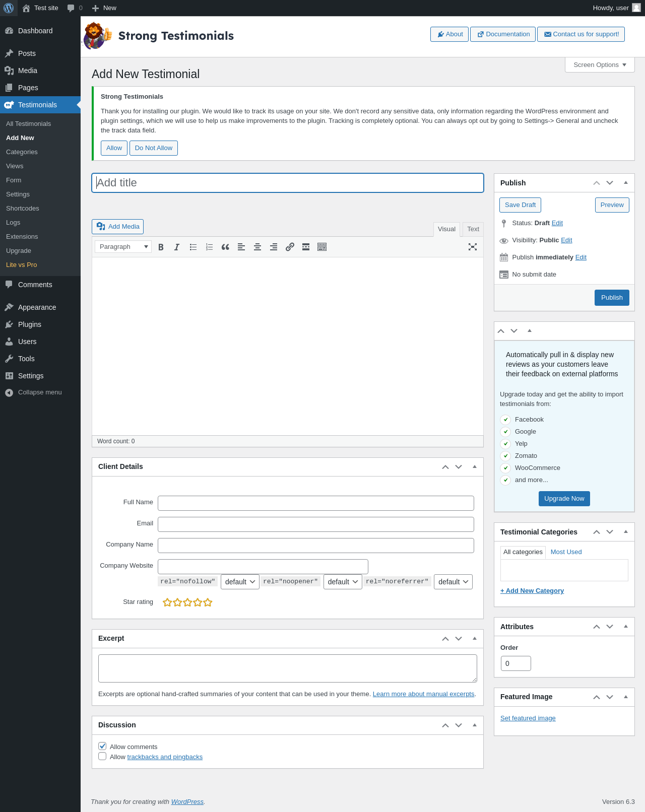This screenshot has height=812, width=645.
Task: Move Testimonial Categories box down
Action: tap(610, 532)
